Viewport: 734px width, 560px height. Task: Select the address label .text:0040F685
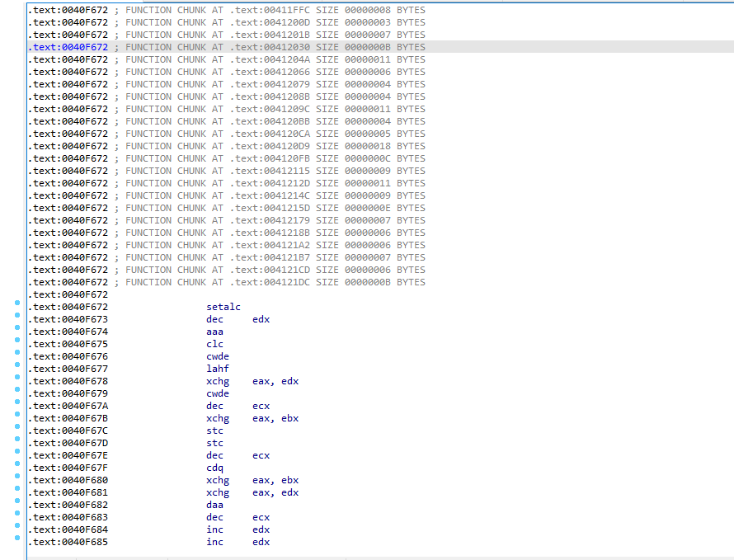point(68,542)
